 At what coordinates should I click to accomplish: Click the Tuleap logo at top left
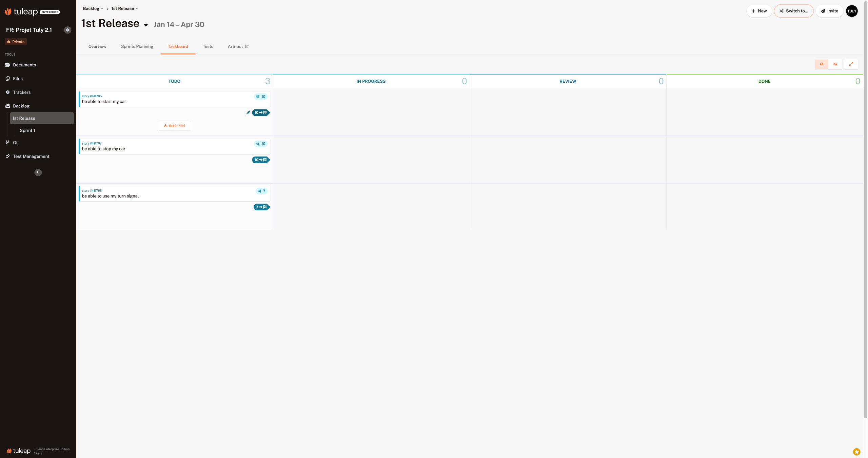click(x=22, y=12)
